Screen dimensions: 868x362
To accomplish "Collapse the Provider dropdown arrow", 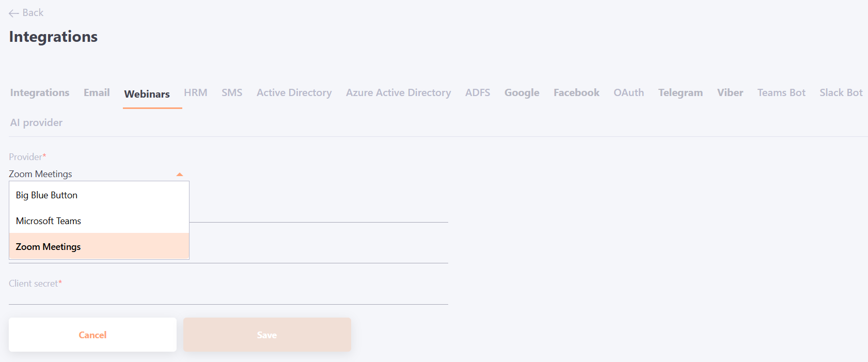I will [179, 175].
